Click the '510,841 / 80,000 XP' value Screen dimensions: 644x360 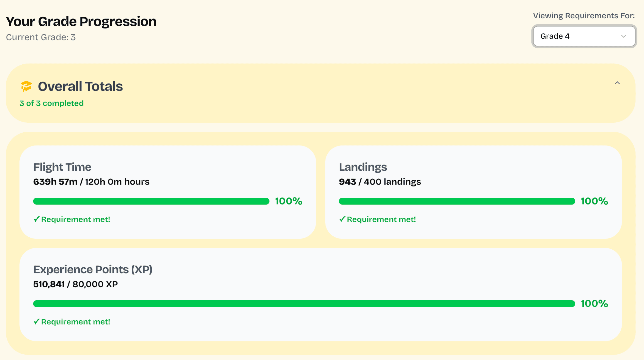[x=75, y=284]
